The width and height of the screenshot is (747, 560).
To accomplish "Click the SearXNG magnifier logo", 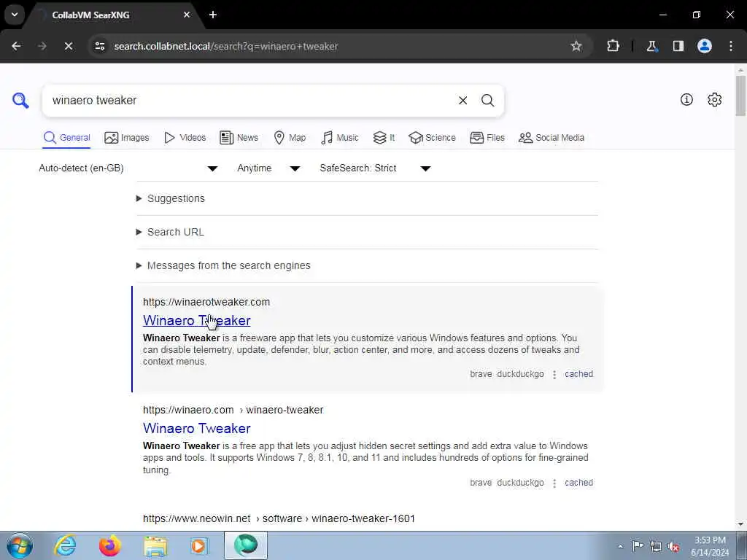I will [20, 101].
